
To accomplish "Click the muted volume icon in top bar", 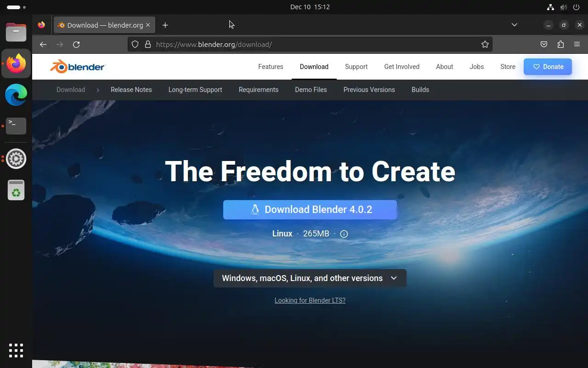I will [563, 7].
